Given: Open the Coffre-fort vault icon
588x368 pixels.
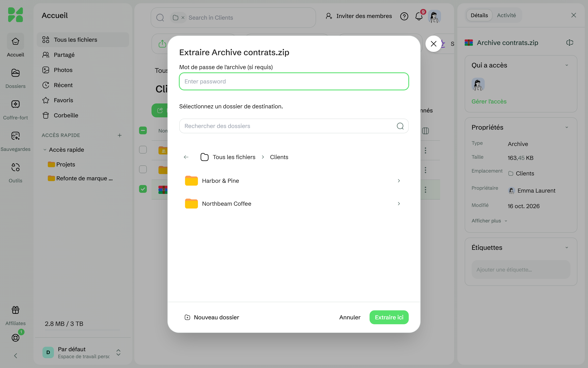Looking at the screenshot, I should [15, 104].
